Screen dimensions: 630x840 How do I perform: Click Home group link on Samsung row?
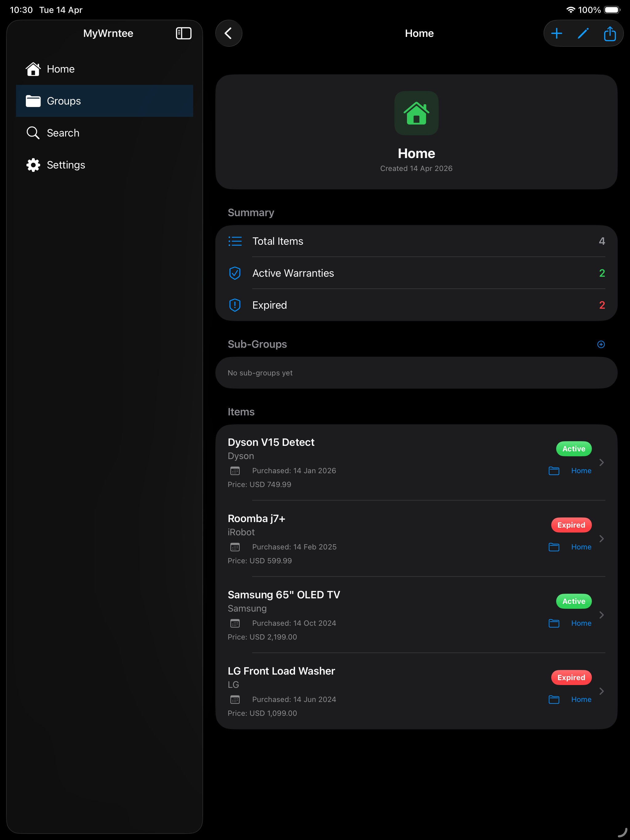point(581,623)
